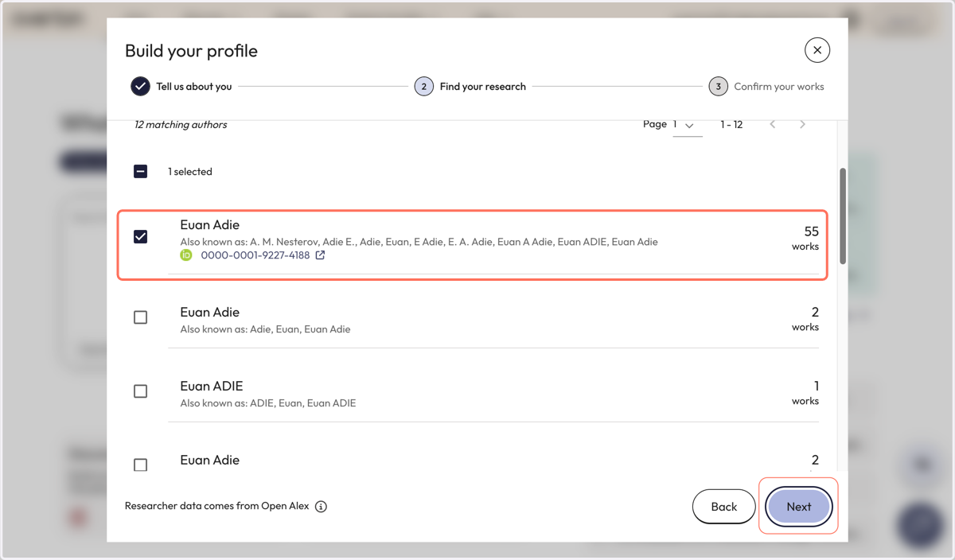Click the dialog's vertical scrollbar thumb

click(843, 216)
